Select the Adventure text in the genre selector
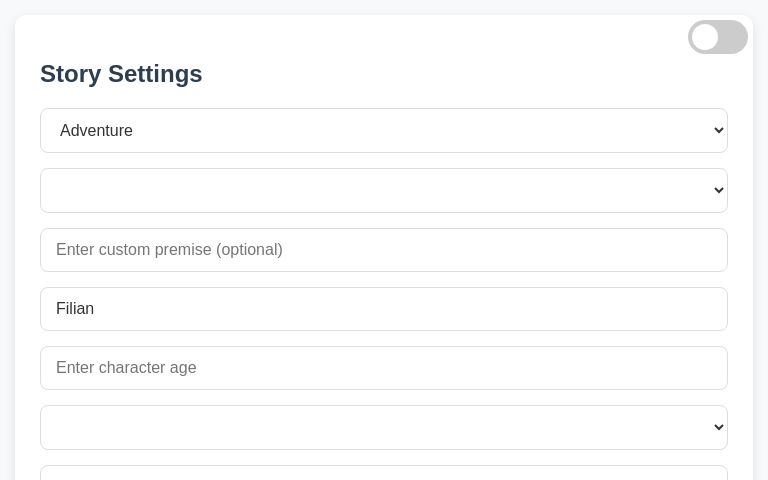Image resolution: width=768 pixels, height=480 pixels. pos(96,131)
